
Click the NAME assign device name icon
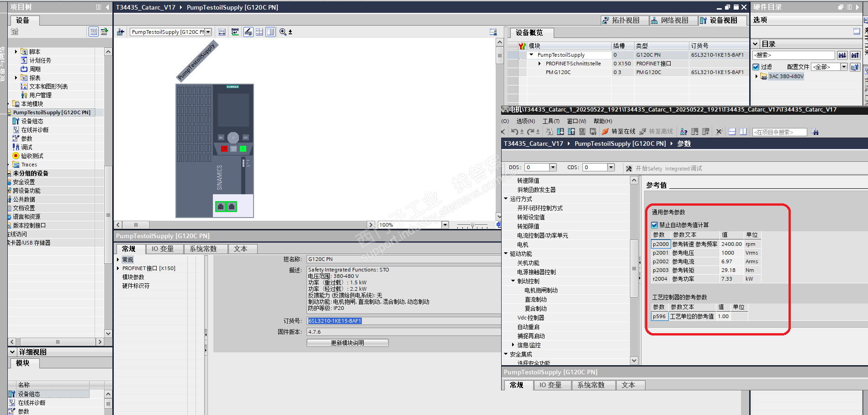pyautogui.click(x=235, y=32)
